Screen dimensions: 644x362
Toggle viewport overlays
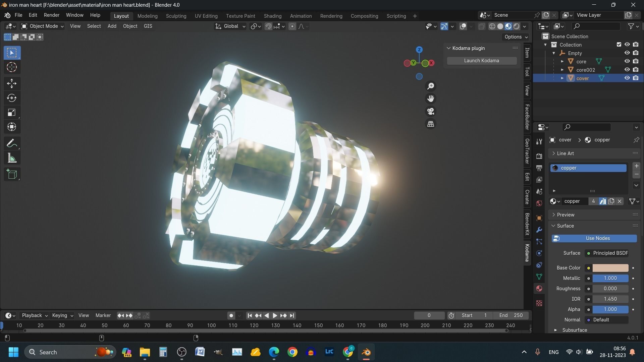(x=463, y=26)
